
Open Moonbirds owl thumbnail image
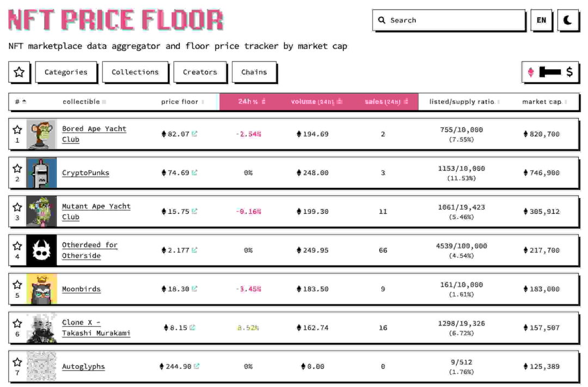(41, 288)
